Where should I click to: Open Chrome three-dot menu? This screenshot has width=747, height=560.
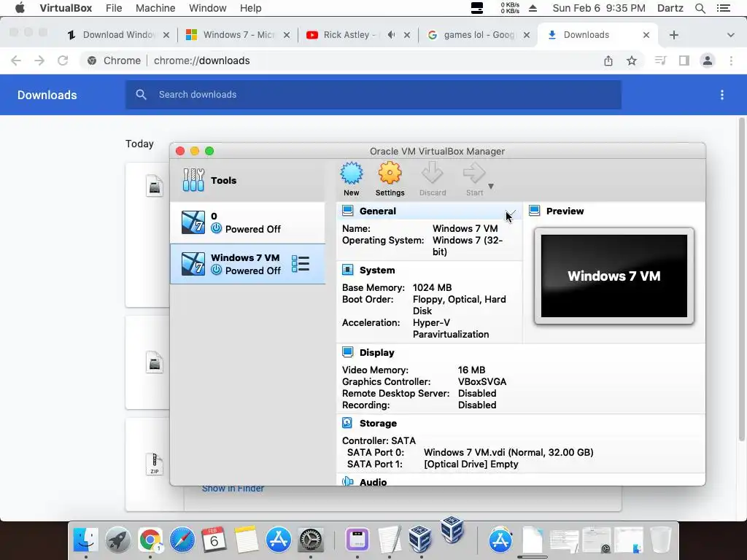731,61
